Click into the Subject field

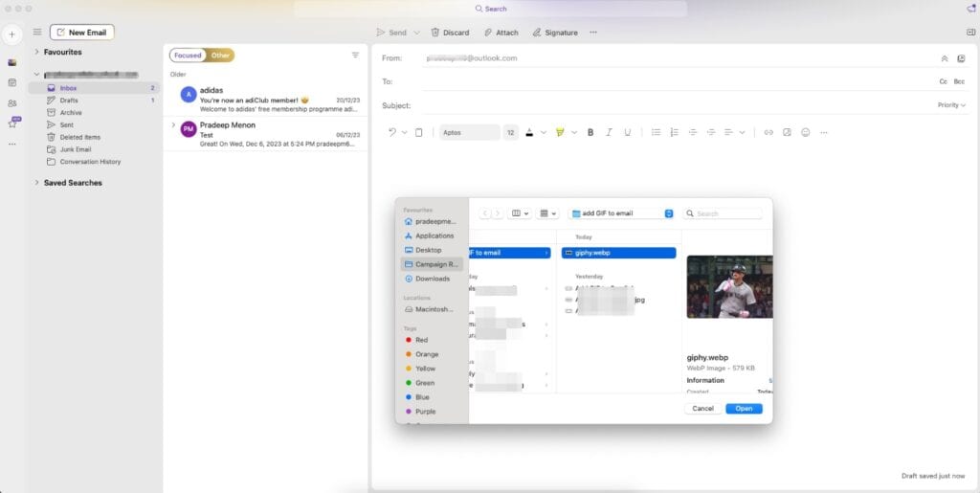679,105
